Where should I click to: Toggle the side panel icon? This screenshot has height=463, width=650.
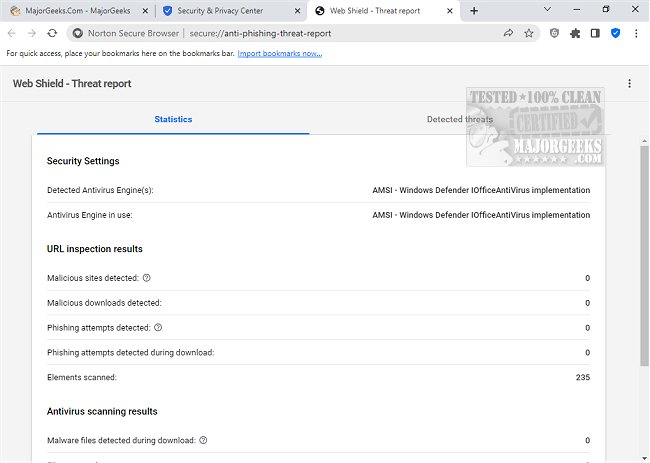point(595,33)
